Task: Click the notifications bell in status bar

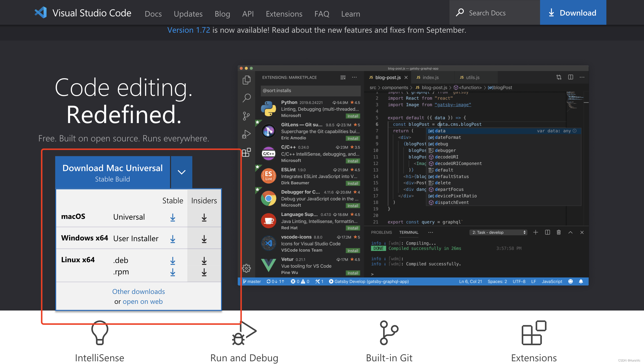Action: pos(581,282)
